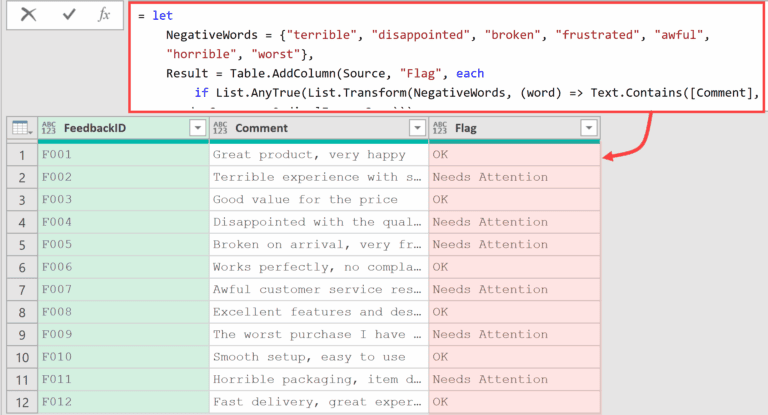The height and width of the screenshot is (415, 768).
Task: Click the OK flag in row F001
Action: click(x=514, y=155)
